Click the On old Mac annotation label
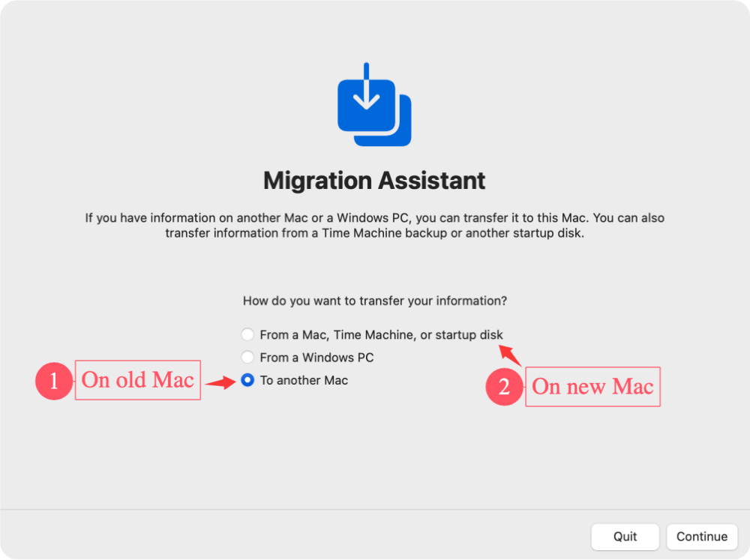Screen dimensions: 750x560 [137, 381]
